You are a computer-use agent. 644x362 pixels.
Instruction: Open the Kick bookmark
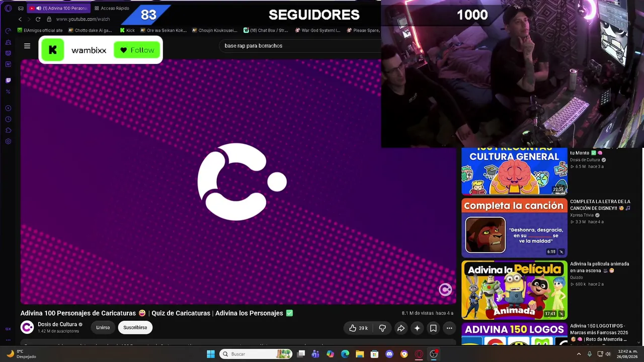click(127, 30)
